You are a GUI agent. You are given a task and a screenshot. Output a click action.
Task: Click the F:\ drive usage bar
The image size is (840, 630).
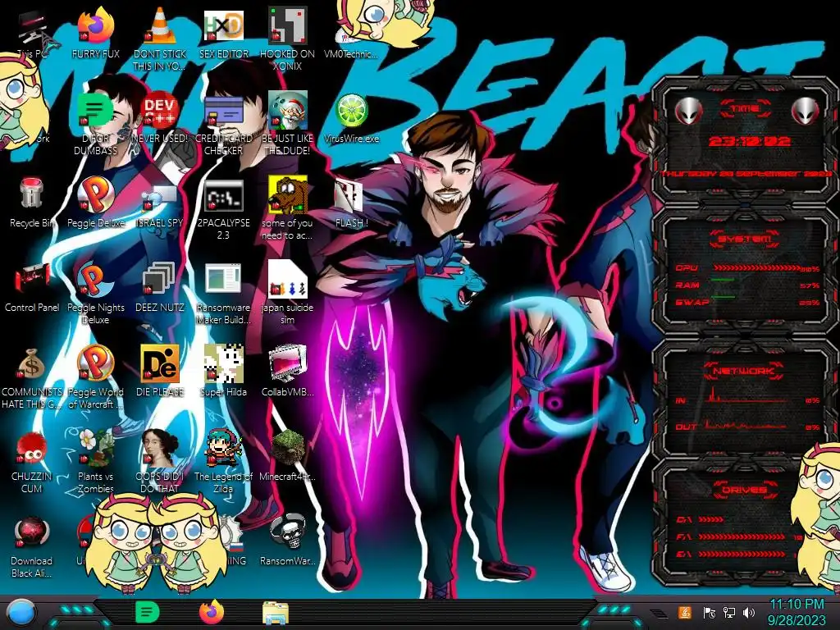point(742,536)
